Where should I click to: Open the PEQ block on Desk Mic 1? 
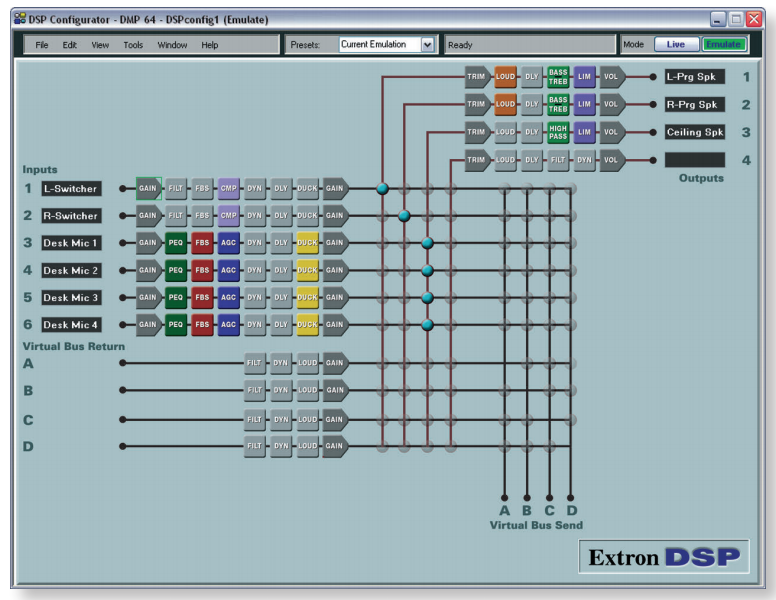(x=176, y=243)
